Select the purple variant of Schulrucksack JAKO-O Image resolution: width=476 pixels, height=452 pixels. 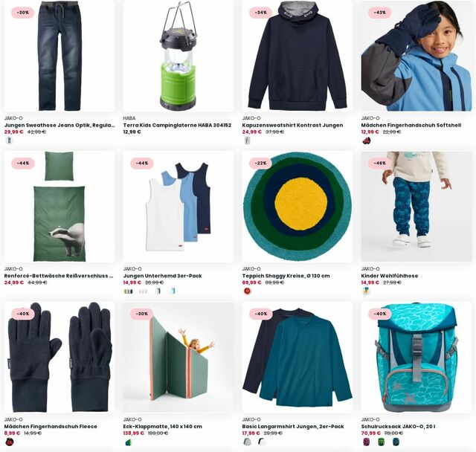tap(367, 442)
